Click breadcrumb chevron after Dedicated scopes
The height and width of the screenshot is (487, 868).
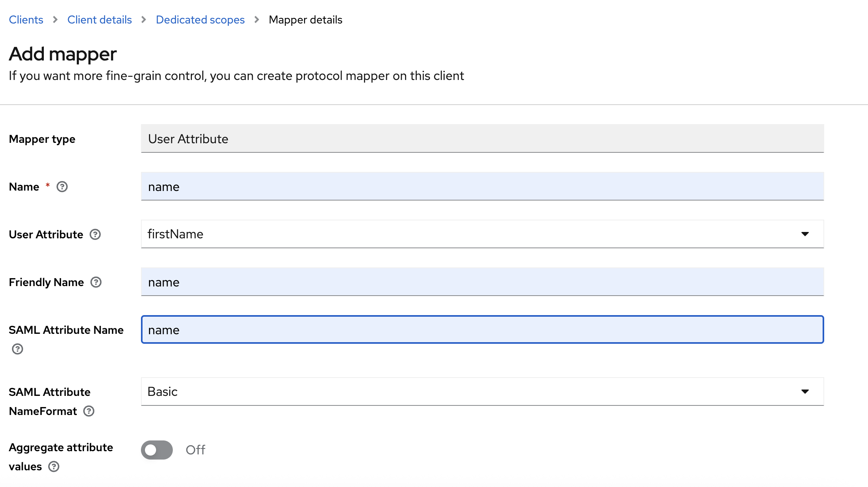pos(257,19)
